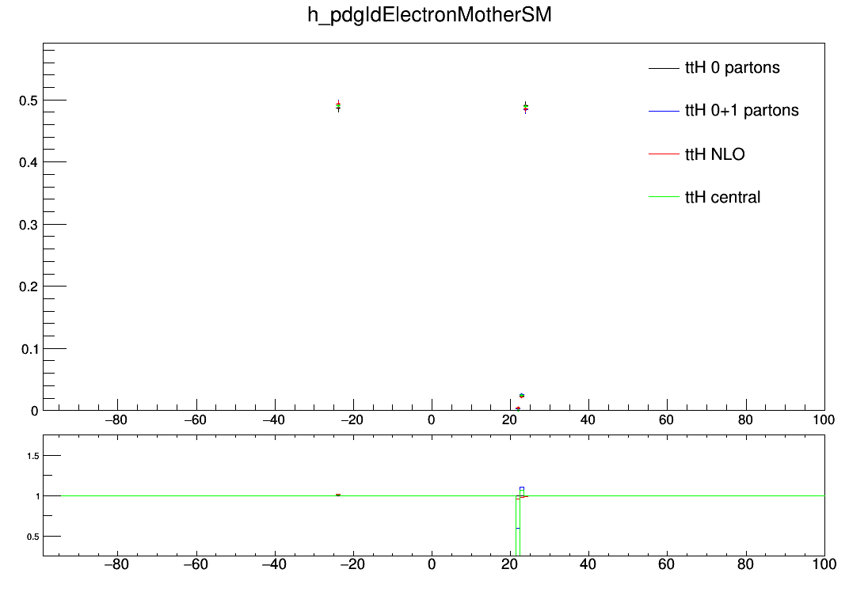Click ratio panel x-axis label -80
Viewport: 868px width, 611px height.
tap(116, 564)
